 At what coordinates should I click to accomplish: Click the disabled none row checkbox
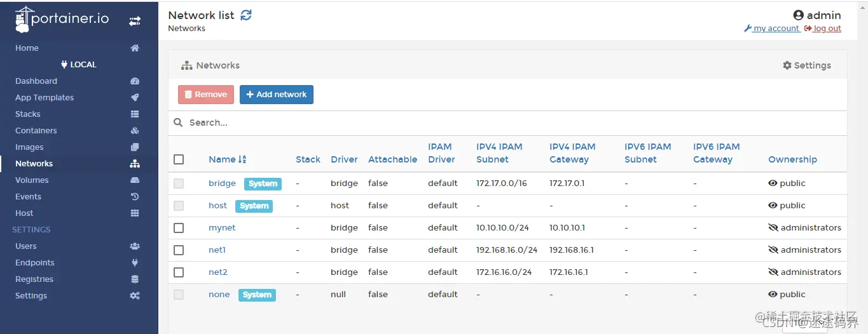tap(179, 295)
